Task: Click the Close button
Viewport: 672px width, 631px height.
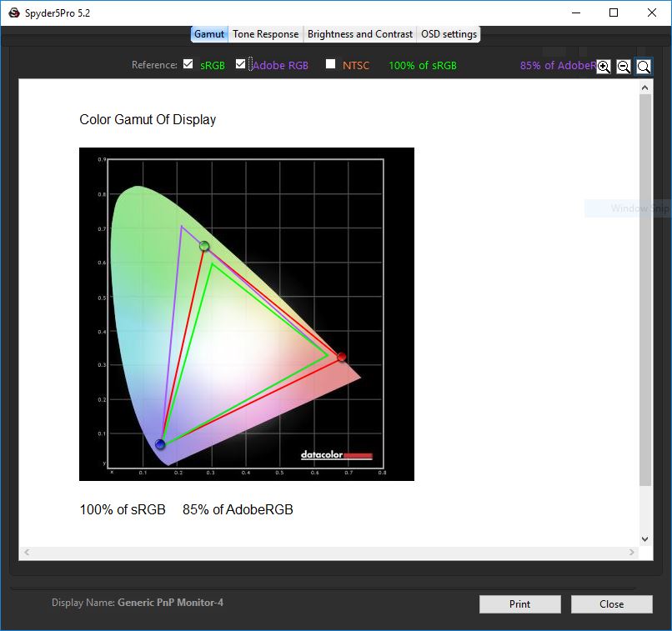Action: point(612,604)
